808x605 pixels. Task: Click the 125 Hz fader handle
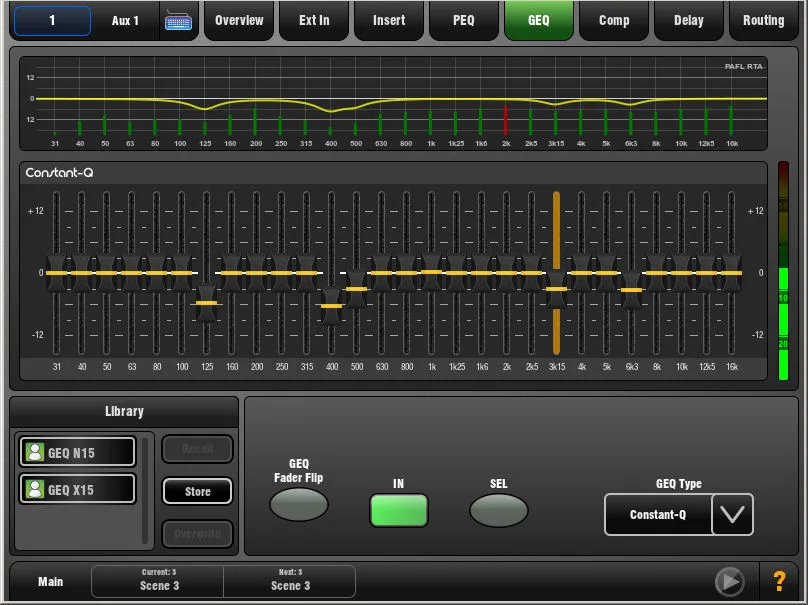point(206,303)
